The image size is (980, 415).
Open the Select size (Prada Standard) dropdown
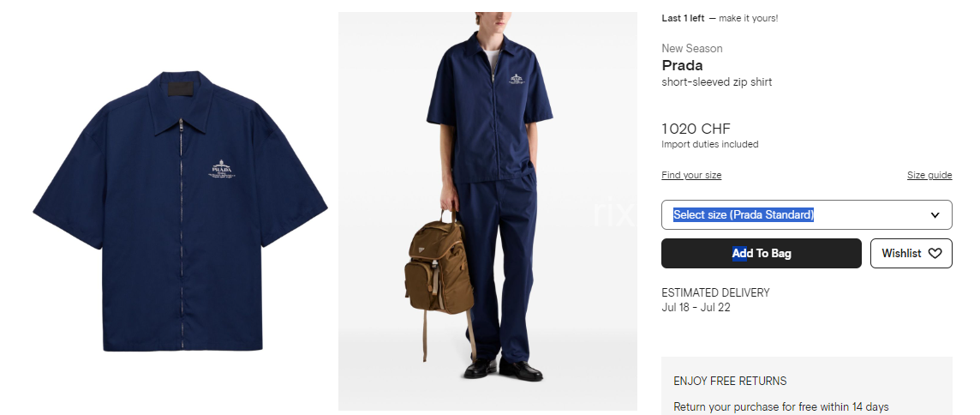click(x=807, y=214)
